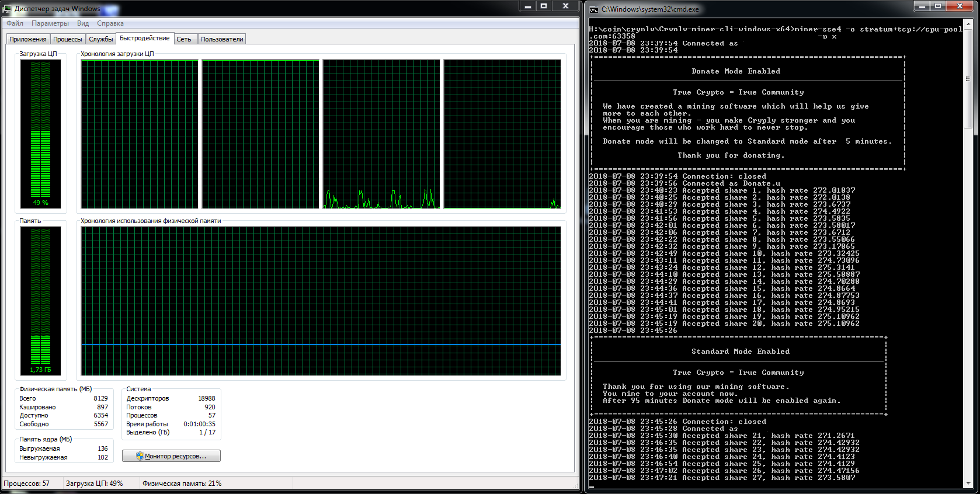Click the Дескрипторов value 18988
Image resolution: width=980 pixels, height=494 pixels.
coord(206,398)
